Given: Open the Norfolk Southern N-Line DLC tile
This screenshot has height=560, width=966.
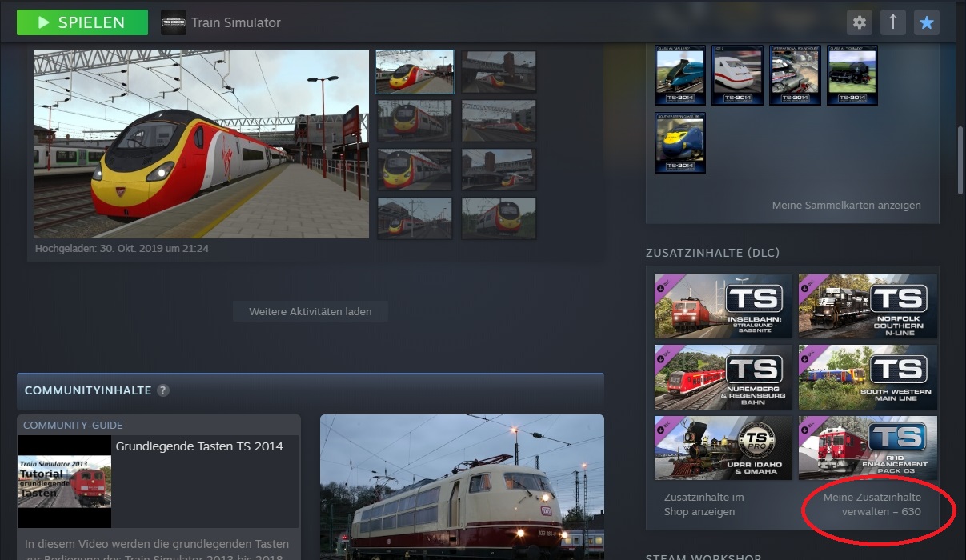Looking at the screenshot, I should [x=868, y=306].
